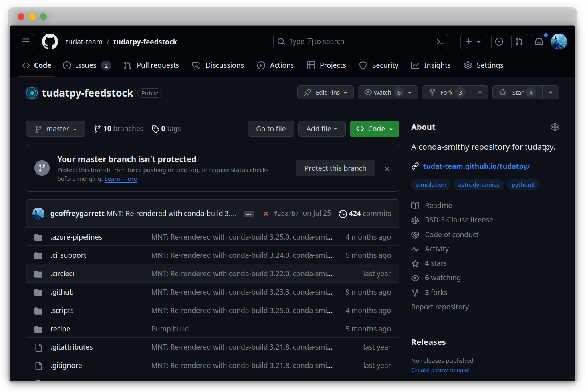The image size is (585, 392).
Task: Open the Watch notifications dropdown
Action: tap(388, 93)
